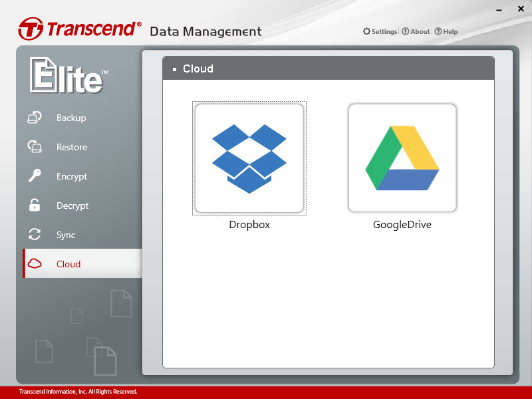This screenshot has width=532, height=399.
Task: Click the Settings gear icon
Action: coord(366,31)
